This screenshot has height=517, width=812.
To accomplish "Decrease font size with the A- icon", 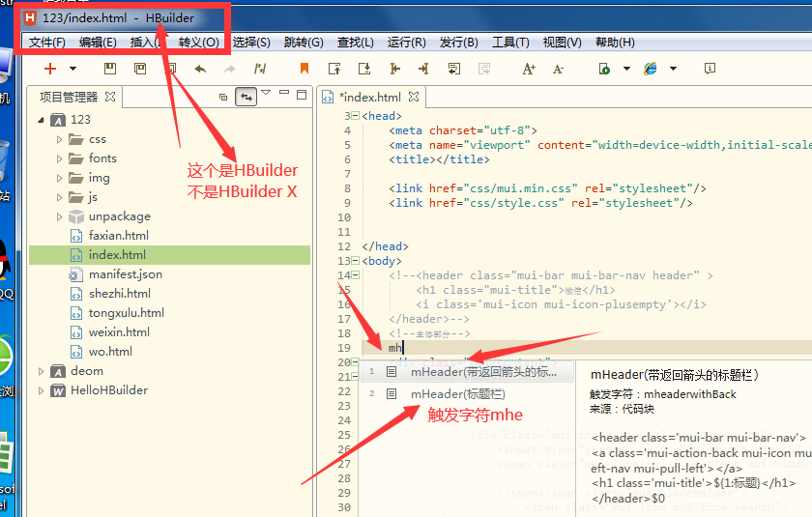I will tap(558, 69).
